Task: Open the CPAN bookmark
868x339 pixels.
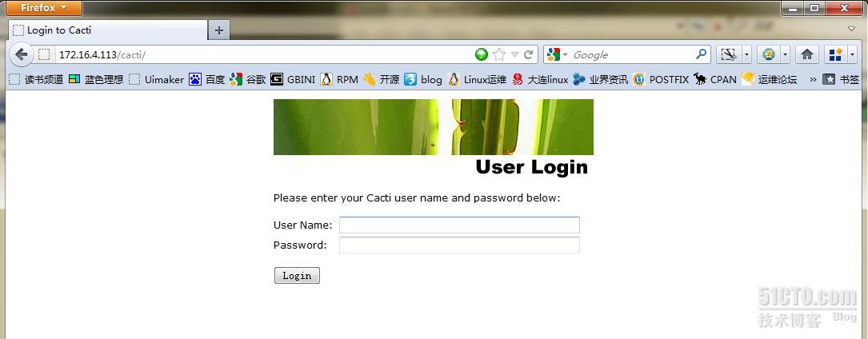Action: pyautogui.click(x=715, y=79)
